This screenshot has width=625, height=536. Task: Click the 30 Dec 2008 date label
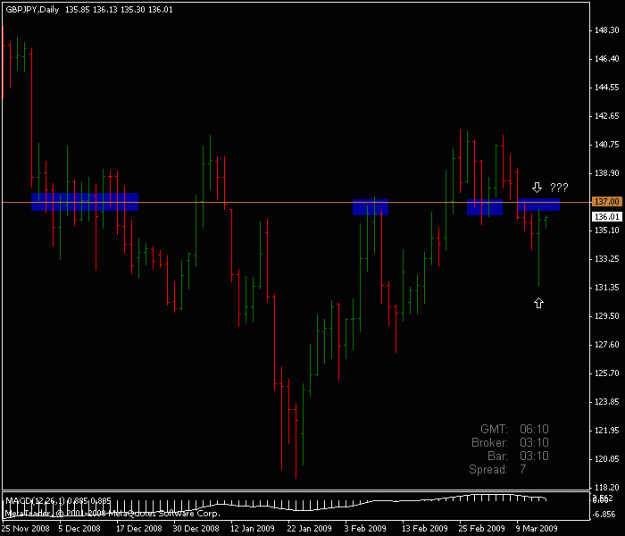pyautogui.click(x=196, y=528)
